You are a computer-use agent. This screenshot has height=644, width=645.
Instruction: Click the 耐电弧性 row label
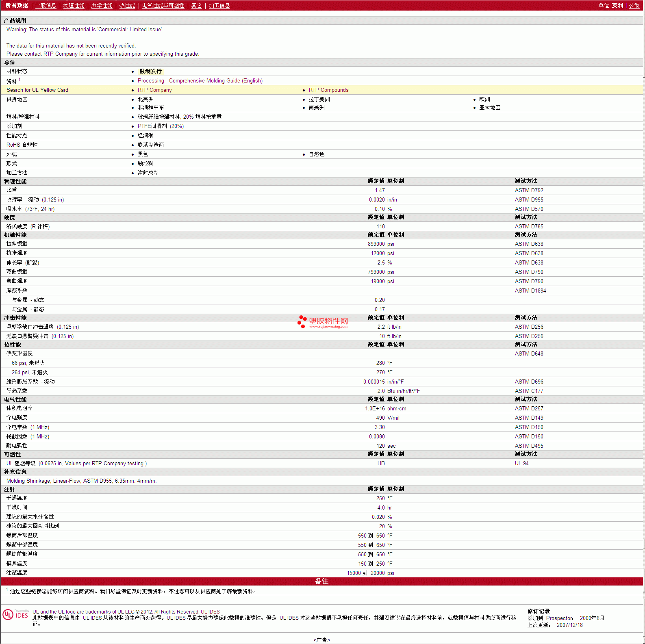point(17,445)
